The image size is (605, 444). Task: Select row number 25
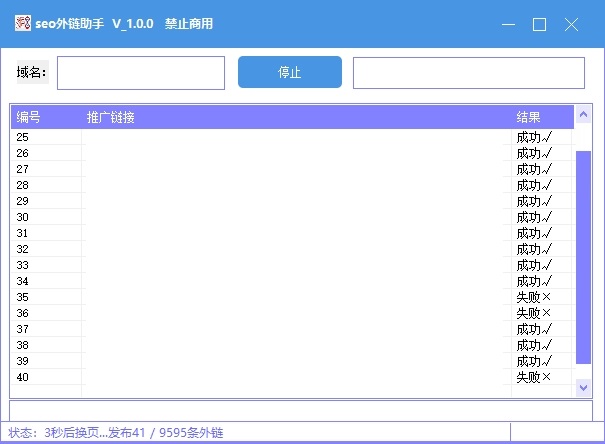click(291, 137)
